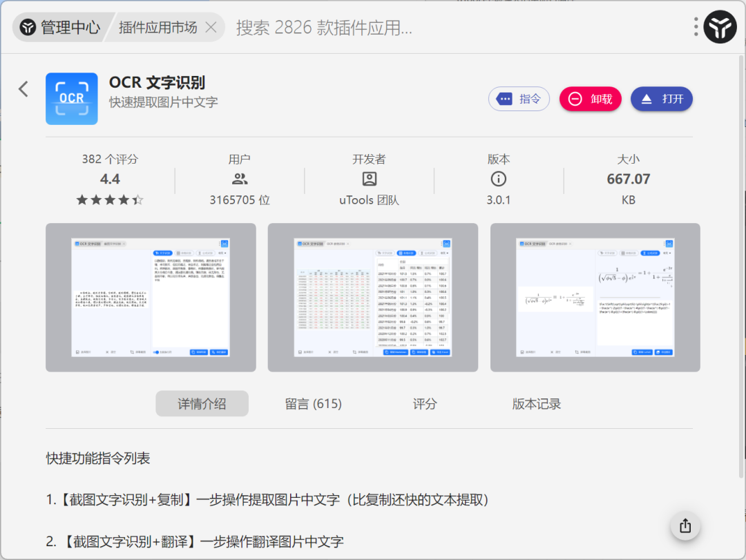The image size is (746, 560).
Task: Click the OCR plugin logo icon
Action: coord(72,99)
